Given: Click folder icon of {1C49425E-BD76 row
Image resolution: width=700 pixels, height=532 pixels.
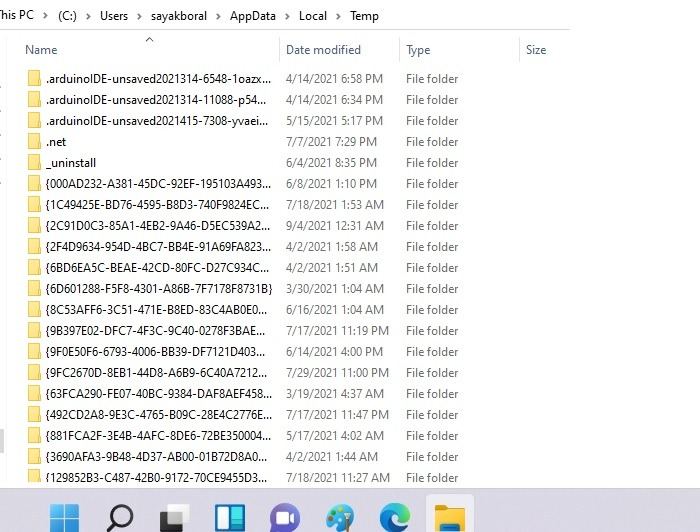Looking at the screenshot, I should pyautogui.click(x=34, y=204).
